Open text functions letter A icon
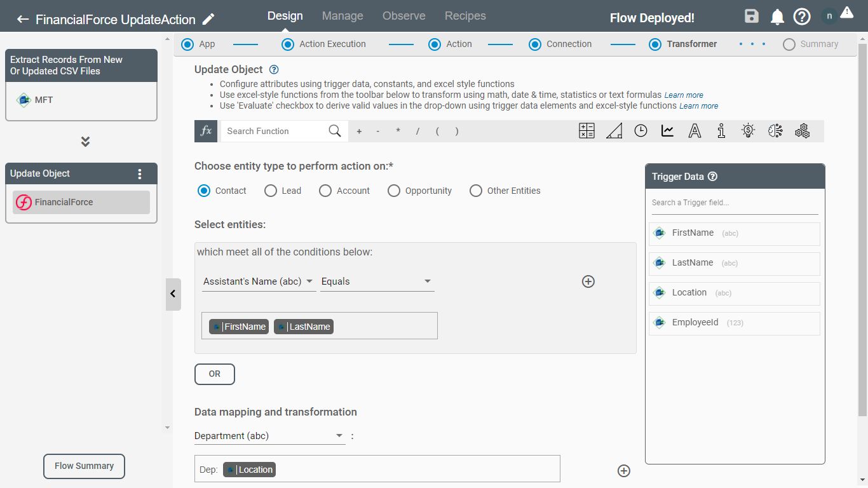This screenshot has height=488, width=868. coord(695,131)
